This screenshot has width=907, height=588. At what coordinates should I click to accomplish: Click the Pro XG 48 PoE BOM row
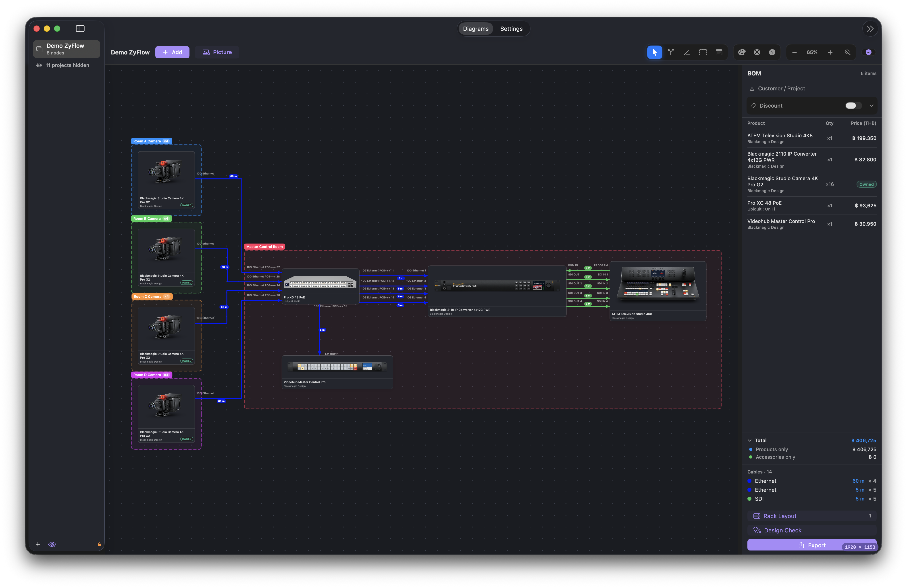[x=812, y=206]
